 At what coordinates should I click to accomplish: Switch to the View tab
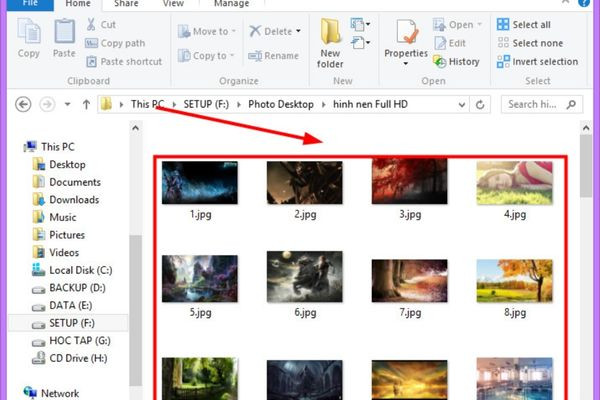(173, 4)
